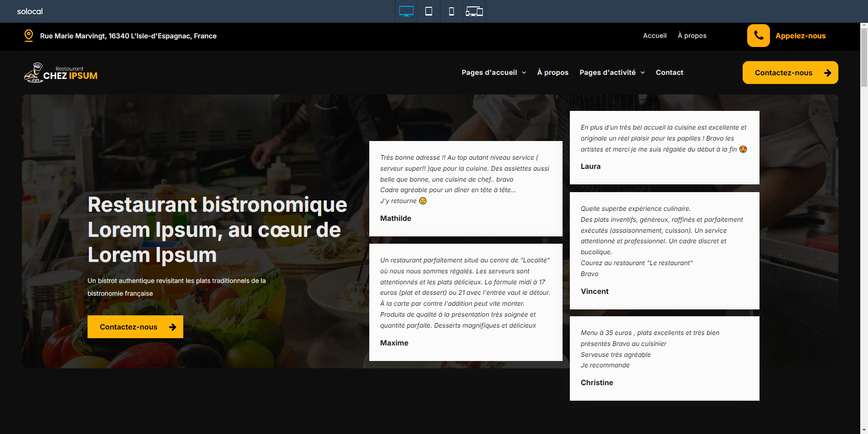
Task: Click the Appelez-nous link
Action: click(800, 36)
